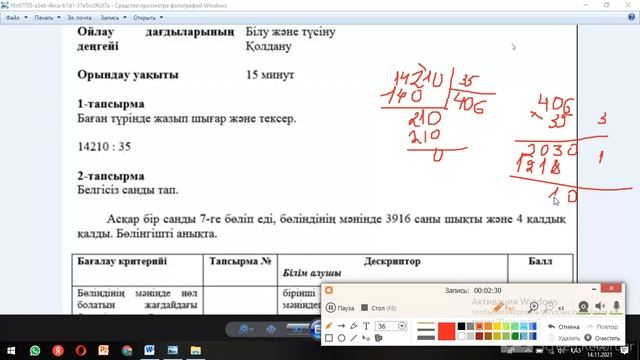
Task: Select the highlighter marker tool
Action: [x=354, y=326]
